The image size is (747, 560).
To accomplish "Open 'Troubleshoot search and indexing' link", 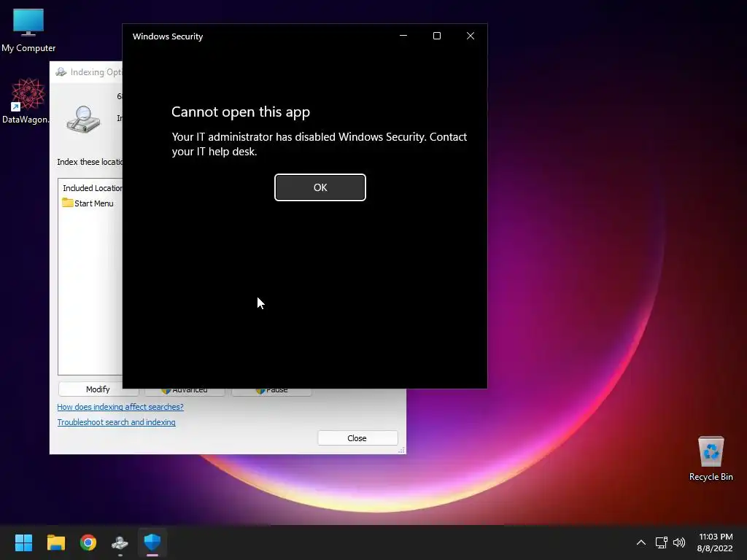I will pyautogui.click(x=116, y=422).
